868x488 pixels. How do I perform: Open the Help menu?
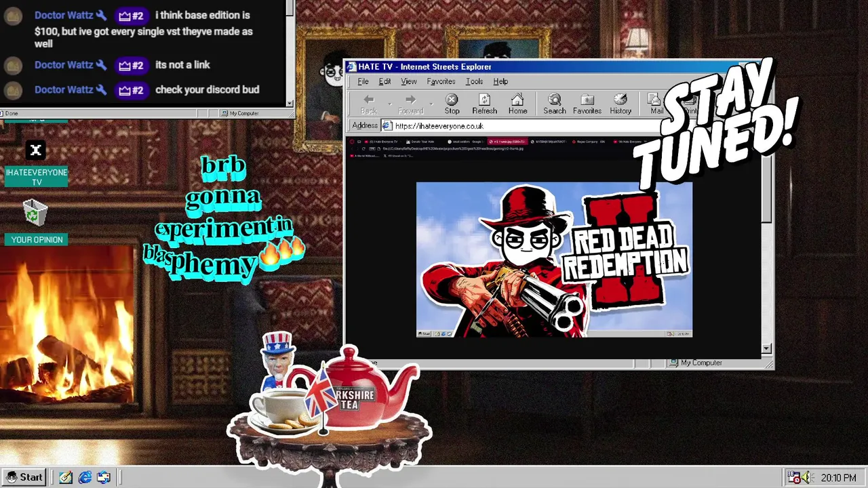point(500,81)
